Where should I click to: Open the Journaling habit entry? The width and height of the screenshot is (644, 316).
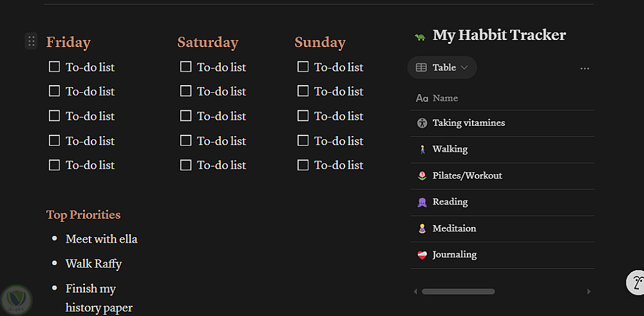coord(455,255)
